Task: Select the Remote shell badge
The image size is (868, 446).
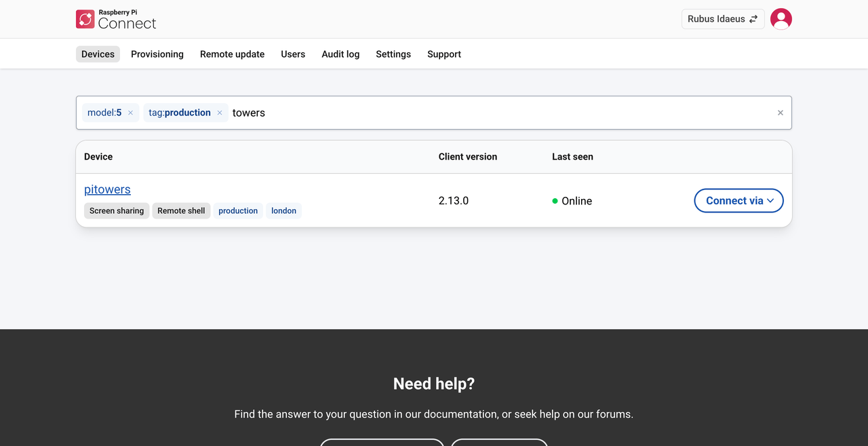Action: [x=181, y=211]
